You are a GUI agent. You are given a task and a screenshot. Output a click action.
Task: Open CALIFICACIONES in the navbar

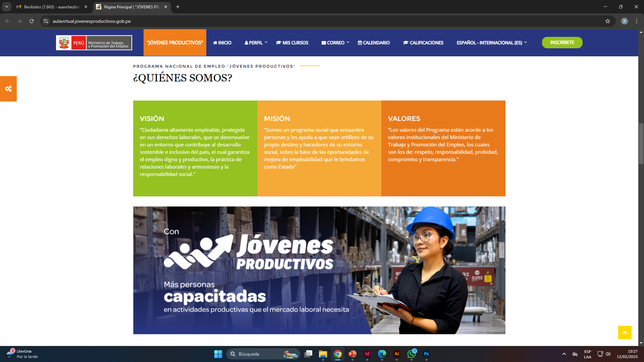423,43
